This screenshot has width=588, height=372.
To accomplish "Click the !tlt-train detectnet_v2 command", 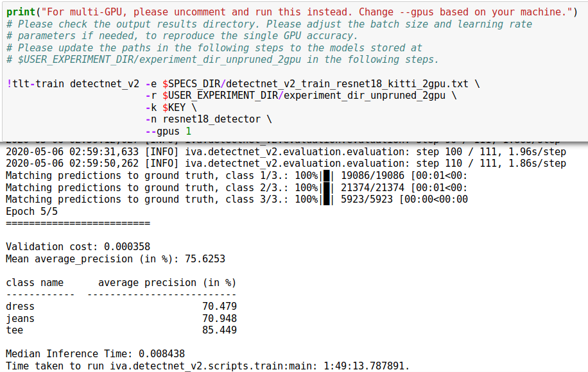I will (73, 84).
